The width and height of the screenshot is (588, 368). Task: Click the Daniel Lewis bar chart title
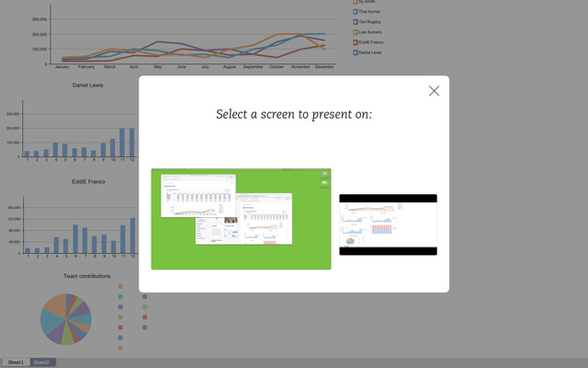87,86
